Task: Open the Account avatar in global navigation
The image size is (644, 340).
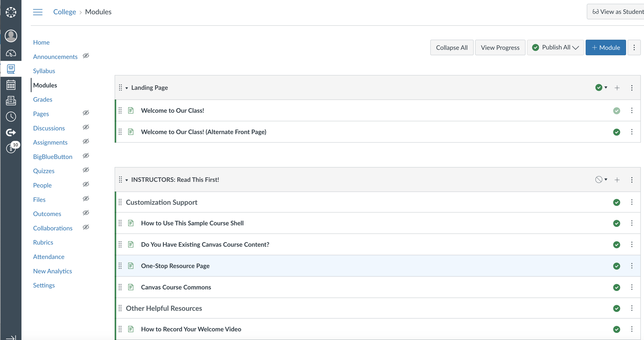Action: [11, 36]
